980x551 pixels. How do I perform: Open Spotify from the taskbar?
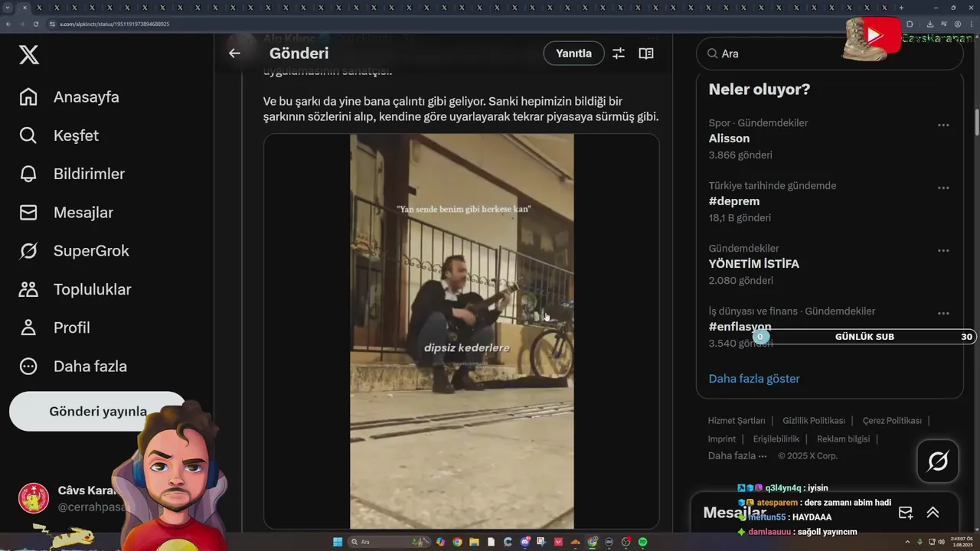[x=642, y=542]
